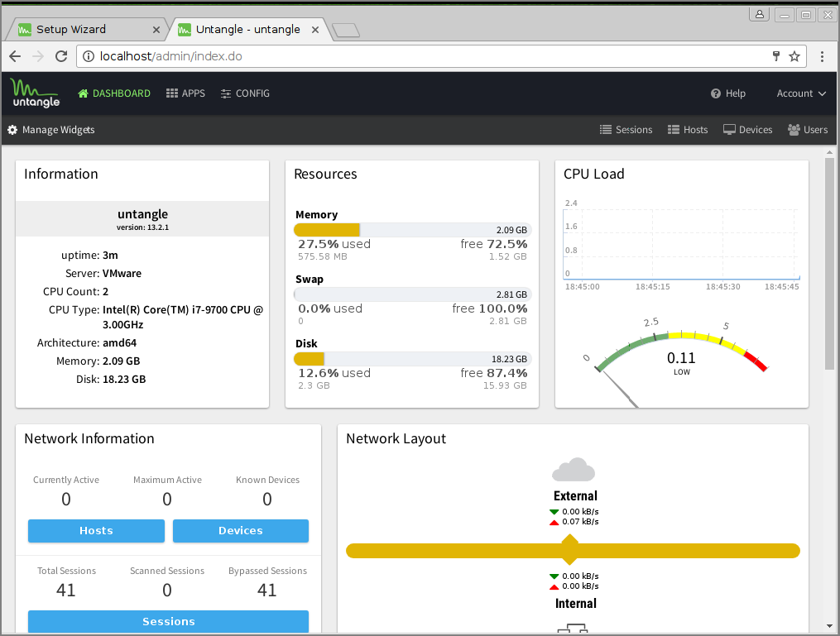
Task: Click the scrollbar up arrow
Action: (830, 152)
